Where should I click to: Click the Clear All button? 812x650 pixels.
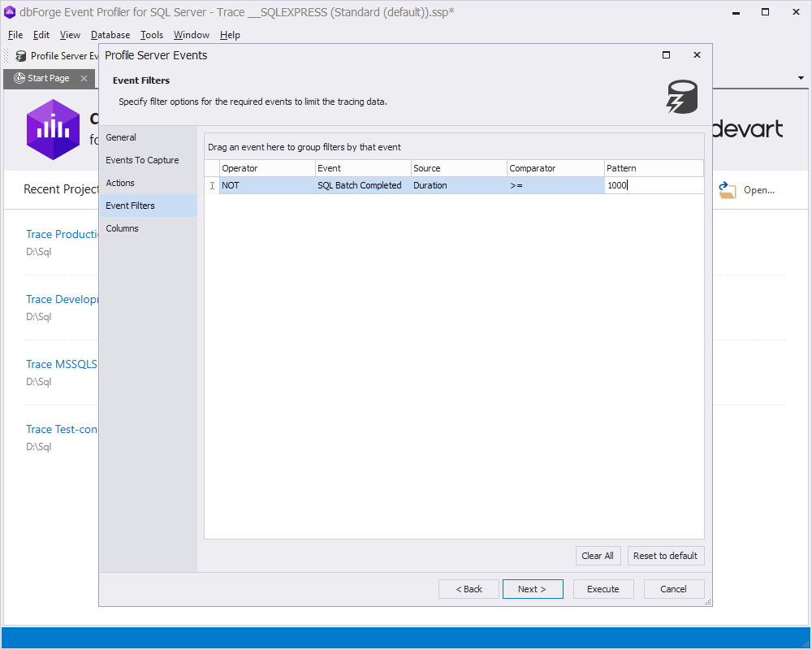pyautogui.click(x=598, y=556)
